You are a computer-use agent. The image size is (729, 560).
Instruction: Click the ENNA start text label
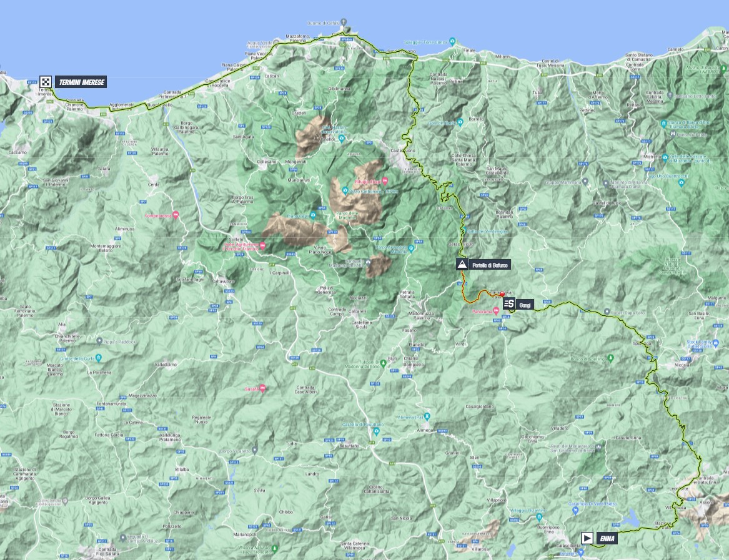pos(606,538)
